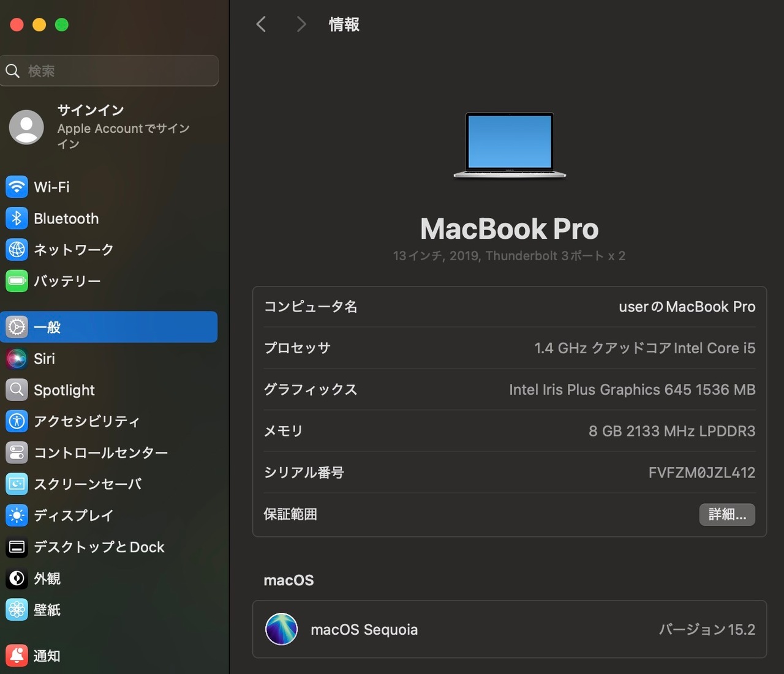
Task: Click the シリアル番号 label
Action: (304, 473)
